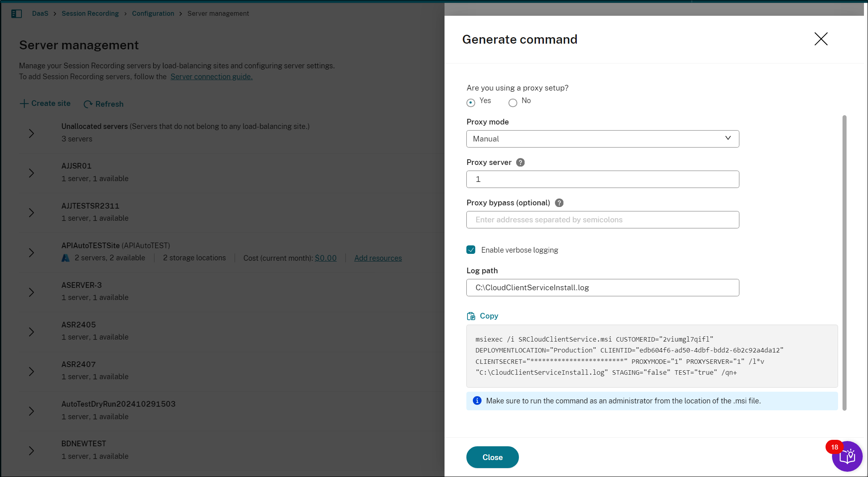Uncheck Enable verbose logging
The width and height of the screenshot is (868, 477).
[x=471, y=250]
